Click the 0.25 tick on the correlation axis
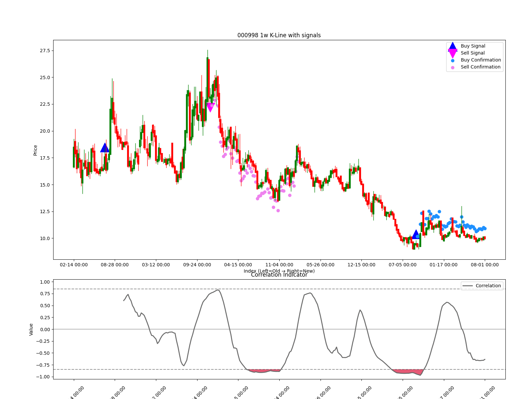Image resolution: width=532 pixels, height=399 pixels. click(x=45, y=318)
